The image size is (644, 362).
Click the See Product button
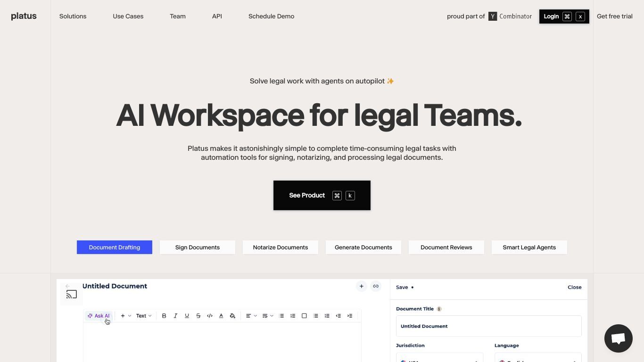click(x=322, y=195)
